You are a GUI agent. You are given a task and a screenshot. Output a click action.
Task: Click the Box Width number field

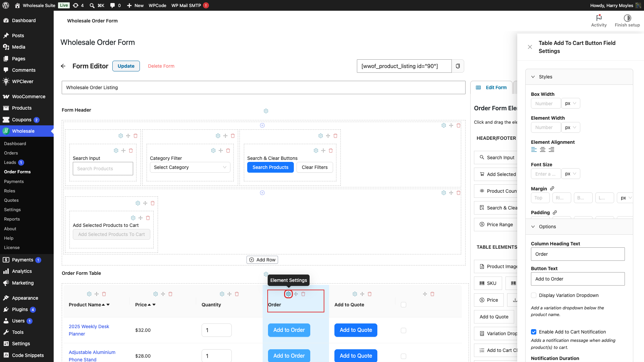[x=546, y=103]
